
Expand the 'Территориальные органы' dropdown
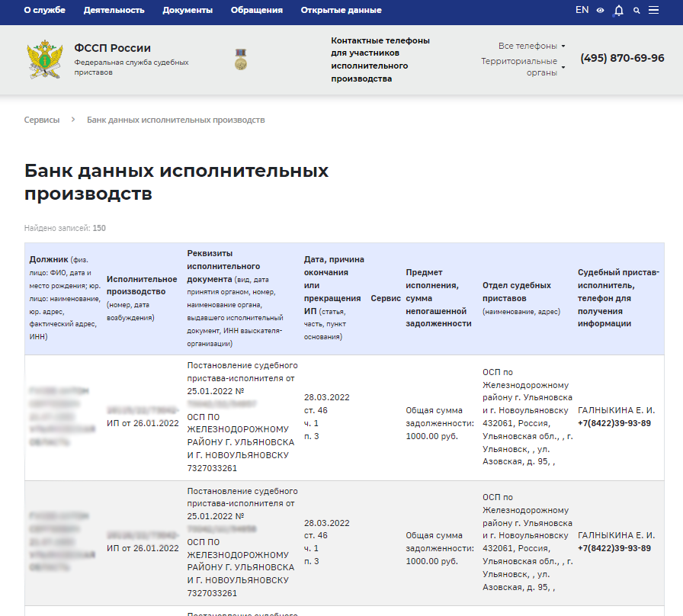pyautogui.click(x=522, y=67)
